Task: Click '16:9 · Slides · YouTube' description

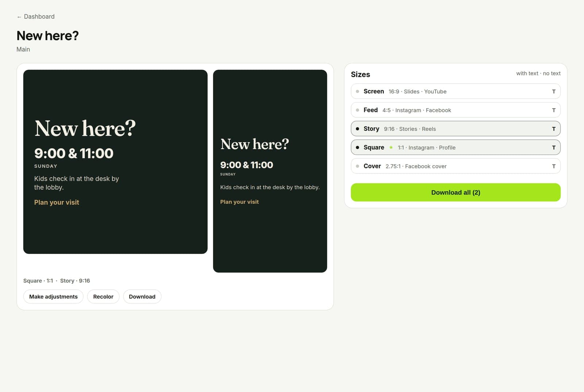Action: pos(418,92)
